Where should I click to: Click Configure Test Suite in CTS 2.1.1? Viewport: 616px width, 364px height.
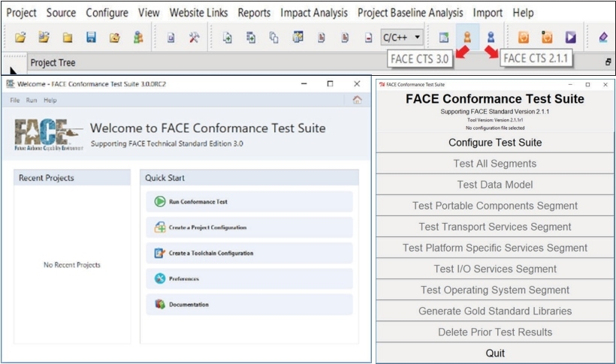click(x=495, y=143)
